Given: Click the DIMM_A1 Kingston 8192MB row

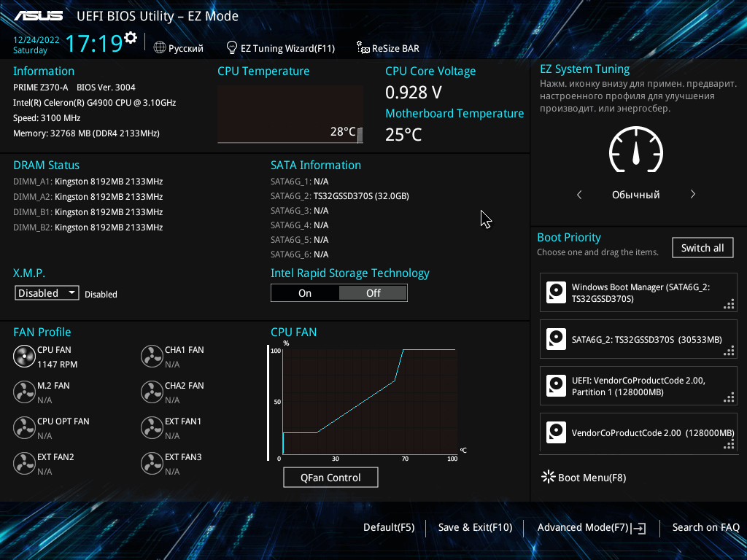Looking at the screenshot, I should (88, 181).
